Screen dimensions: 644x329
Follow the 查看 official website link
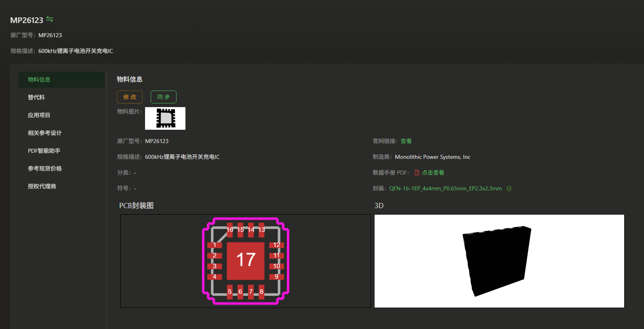(x=406, y=141)
